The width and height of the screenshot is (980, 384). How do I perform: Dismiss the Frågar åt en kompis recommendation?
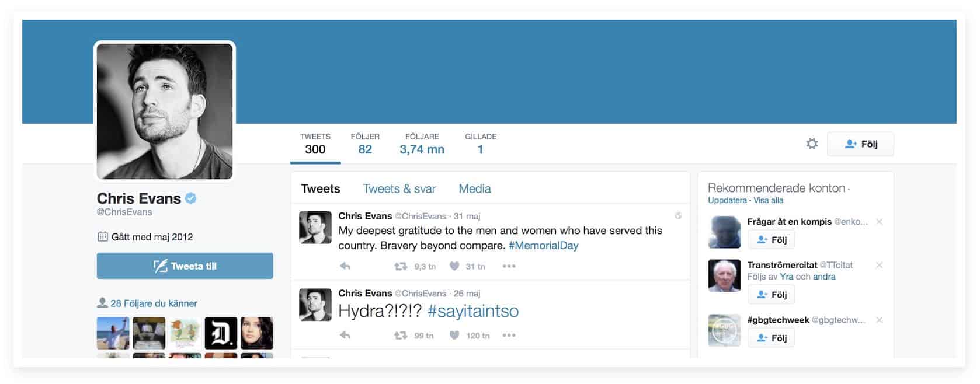click(880, 222)
